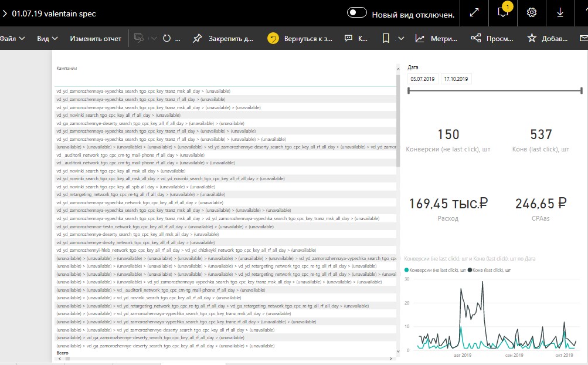Viewport: 588px width, 365px height.
Task: Open full-screen mode with the diagonal arrows icon
Action: click(474, 13)
